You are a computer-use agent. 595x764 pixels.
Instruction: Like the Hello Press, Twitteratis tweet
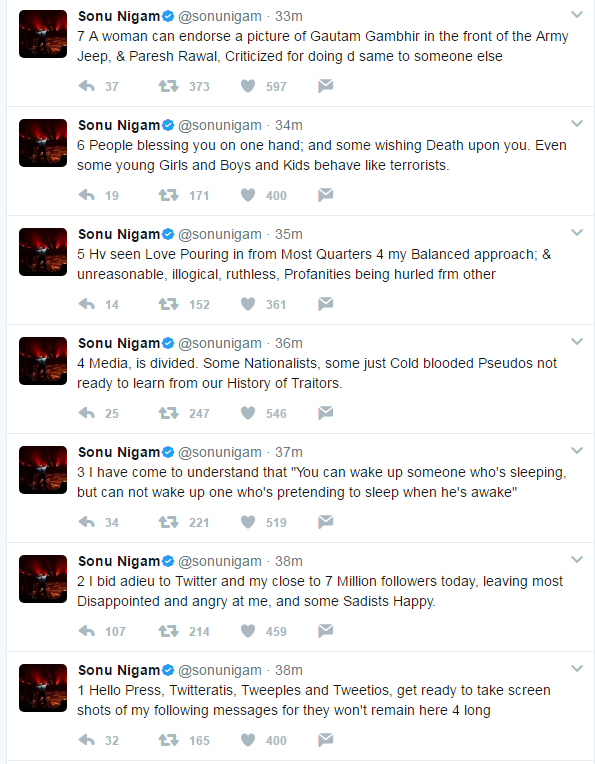coord(248,740)
